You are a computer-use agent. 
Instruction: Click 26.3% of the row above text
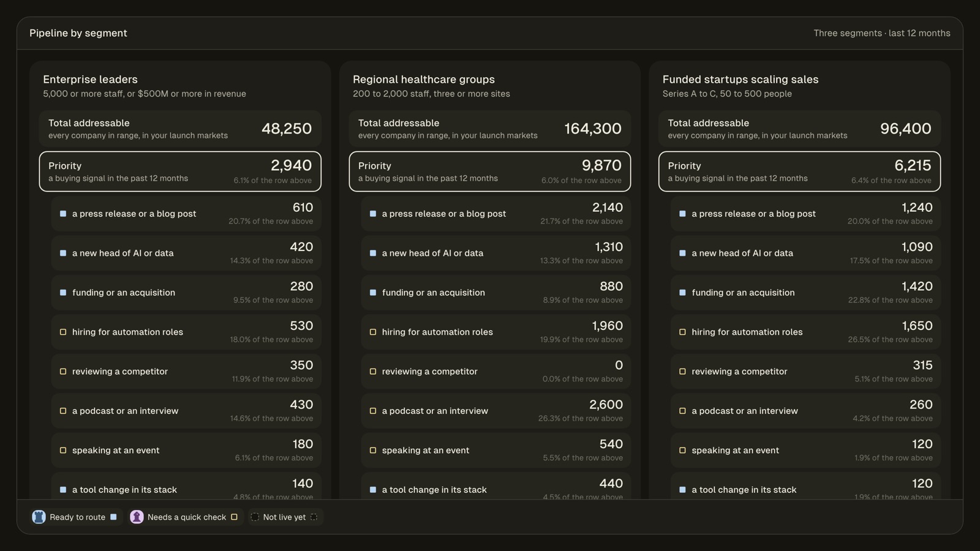coord(581,419)
